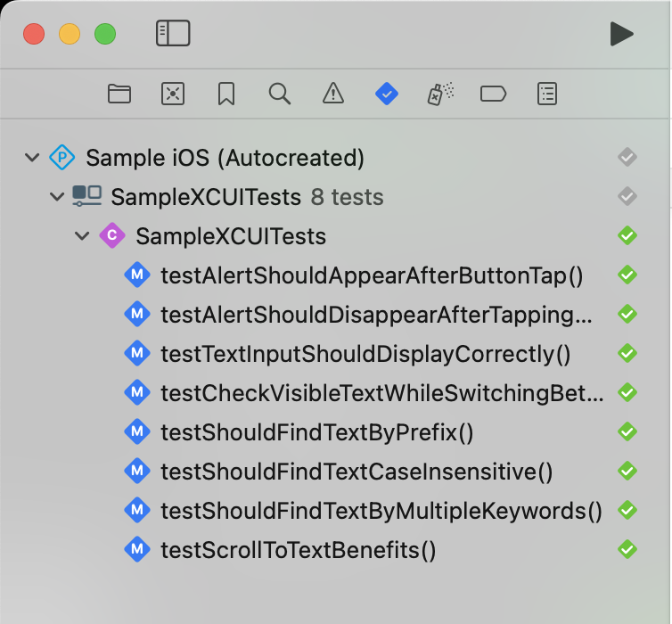Collapse the SampleXCUITests class group
672x624 pixels.
[83, 236]
